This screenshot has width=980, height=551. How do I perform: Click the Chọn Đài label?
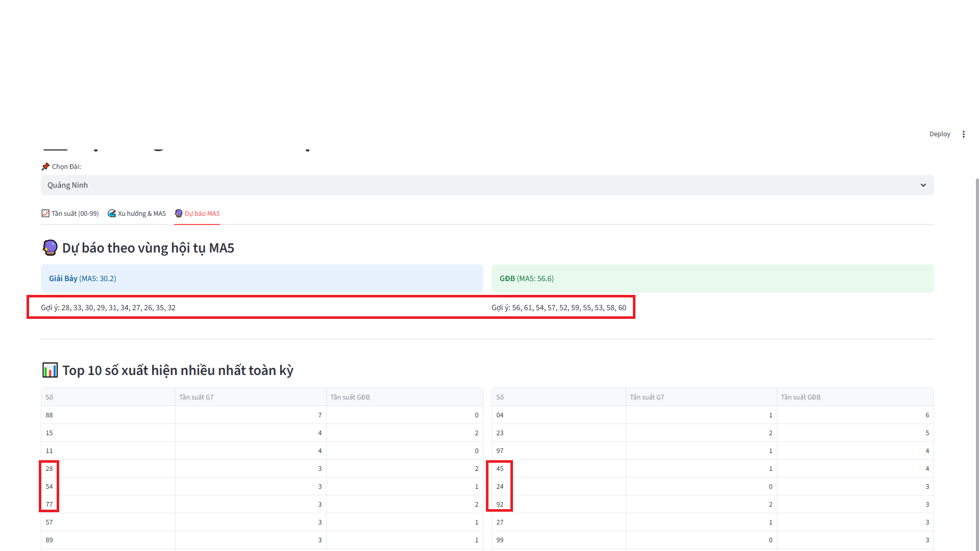coord(66,166)
